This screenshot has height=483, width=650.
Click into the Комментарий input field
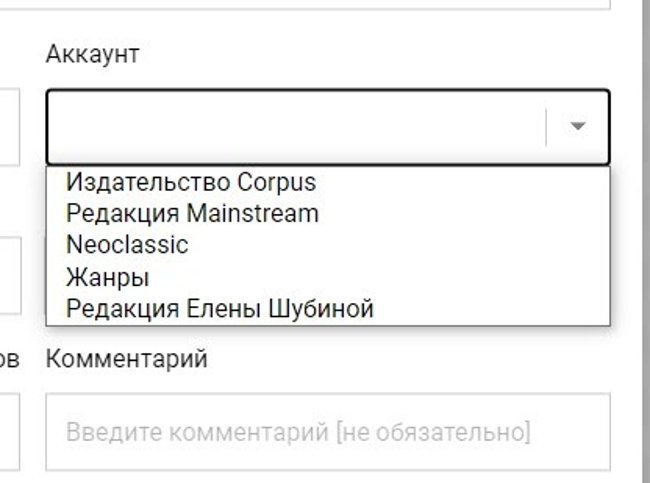point(328,432)
